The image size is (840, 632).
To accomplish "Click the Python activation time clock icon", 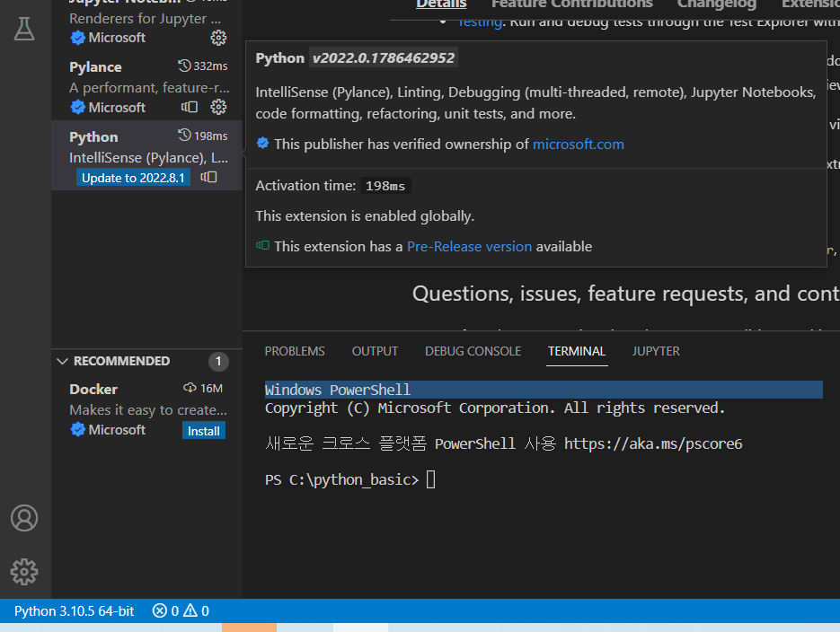I will pyautogui.click(x=184, y=136).
